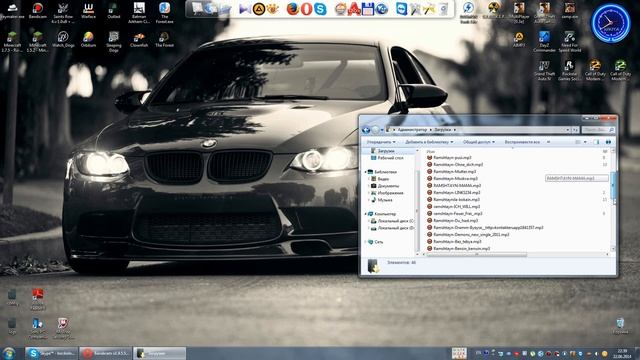Select Документы library in sidebar
The image size is (640, 360).
pyautogui.click(x=384, y=186)
